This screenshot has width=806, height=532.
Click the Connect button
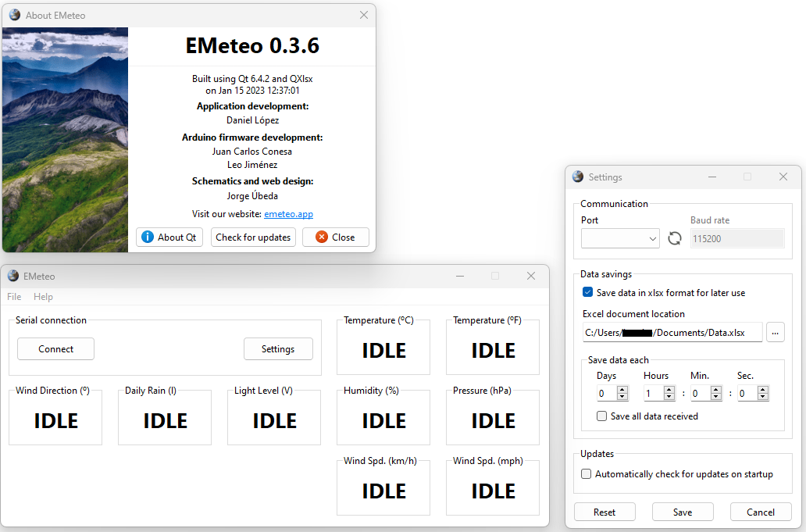pyautogui.click(x=55, y=349)
